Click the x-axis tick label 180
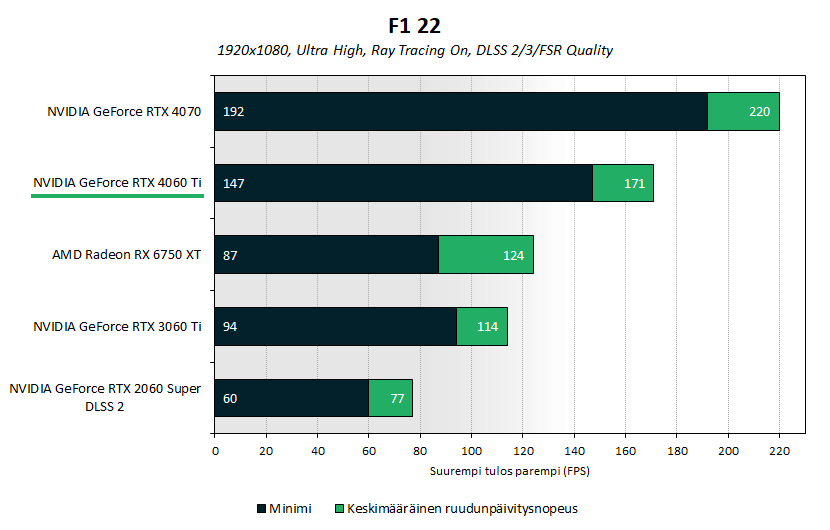This screenshot has width=830, height=530. tap(677, 451)
